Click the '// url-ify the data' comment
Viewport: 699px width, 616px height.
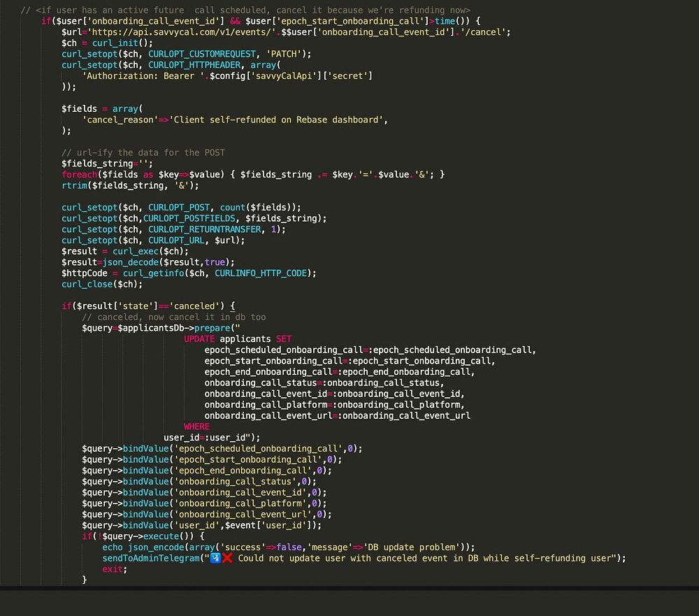[x=143, y=152]
